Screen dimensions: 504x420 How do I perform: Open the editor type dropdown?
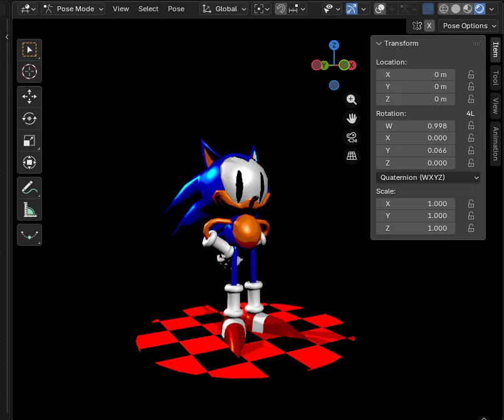coord(28,9)
